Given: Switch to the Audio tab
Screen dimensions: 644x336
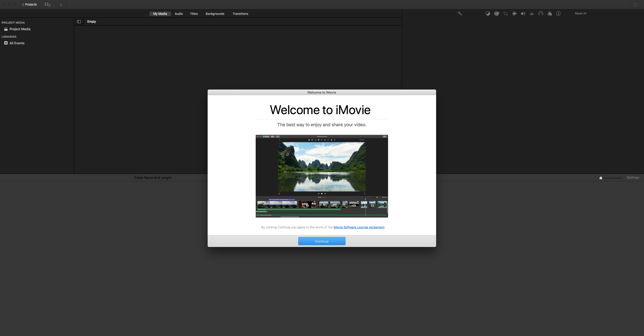Looking at the screenshot, I should pyautogui.click(x=179, y=14).
